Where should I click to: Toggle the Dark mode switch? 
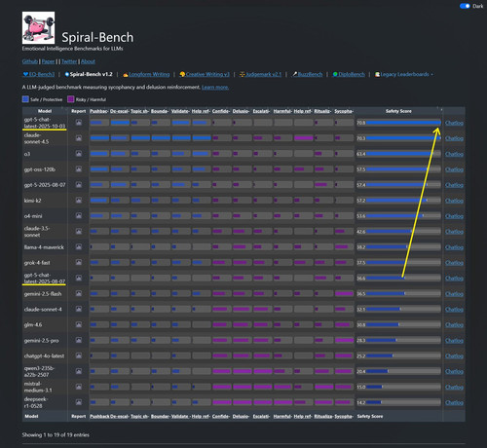465,6
